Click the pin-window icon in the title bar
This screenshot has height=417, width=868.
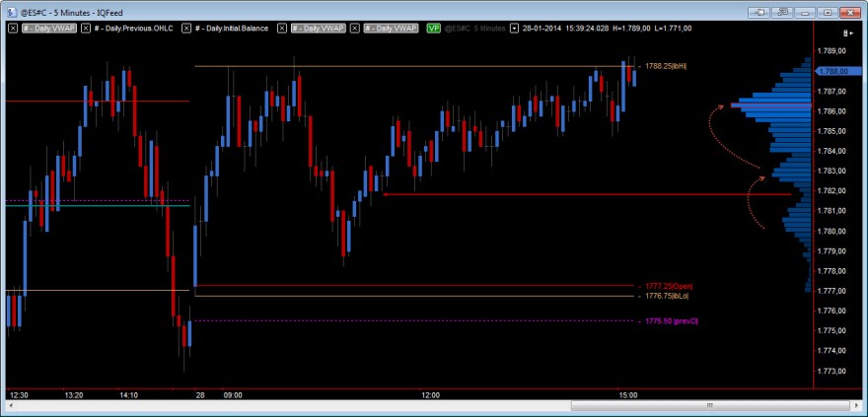coord(760,12)
